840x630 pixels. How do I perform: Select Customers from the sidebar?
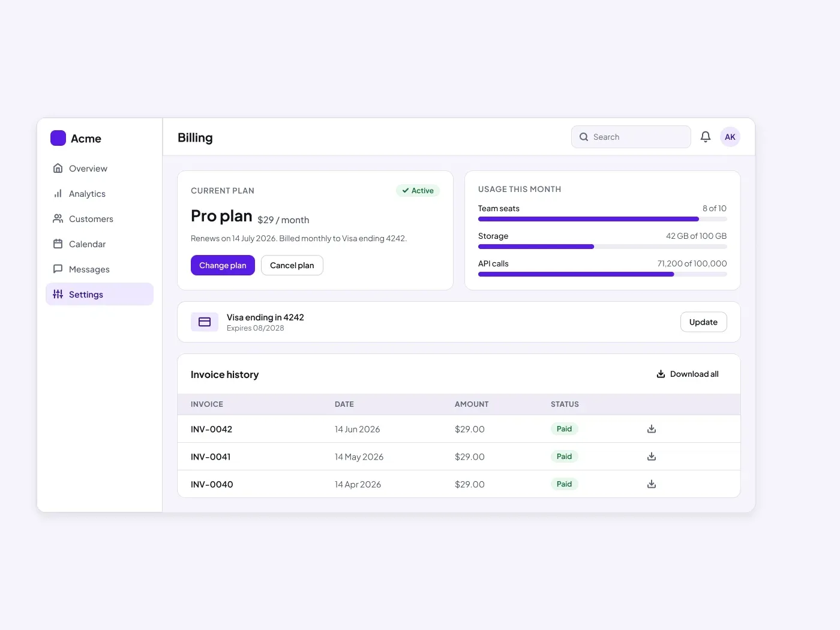100,219
